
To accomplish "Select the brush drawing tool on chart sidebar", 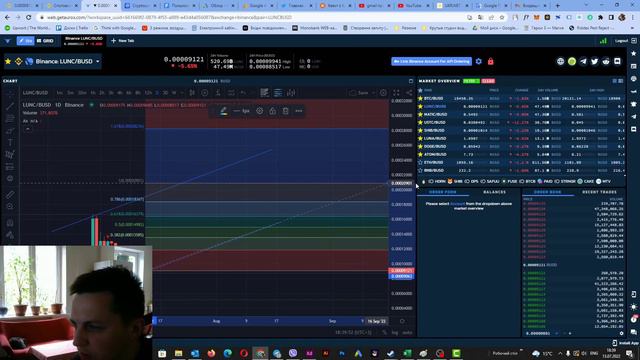I will point(10,130).
